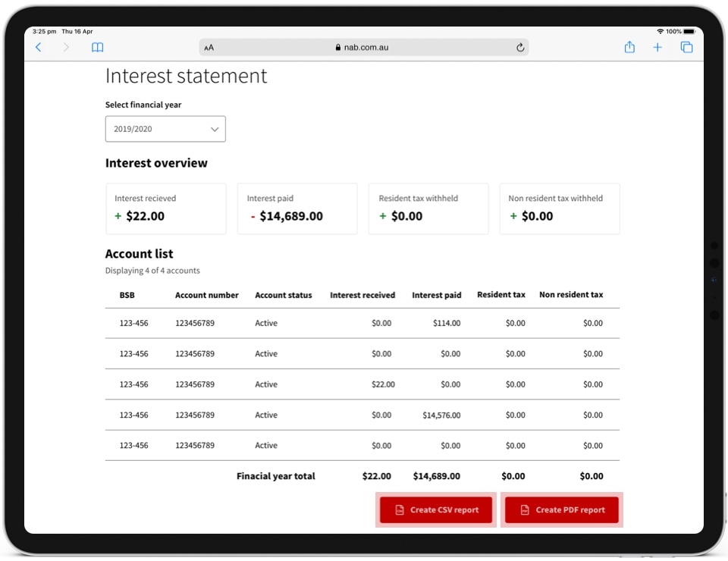Click the Account status column header
This screenshot has width=728, height=561.
coord(283,295)
